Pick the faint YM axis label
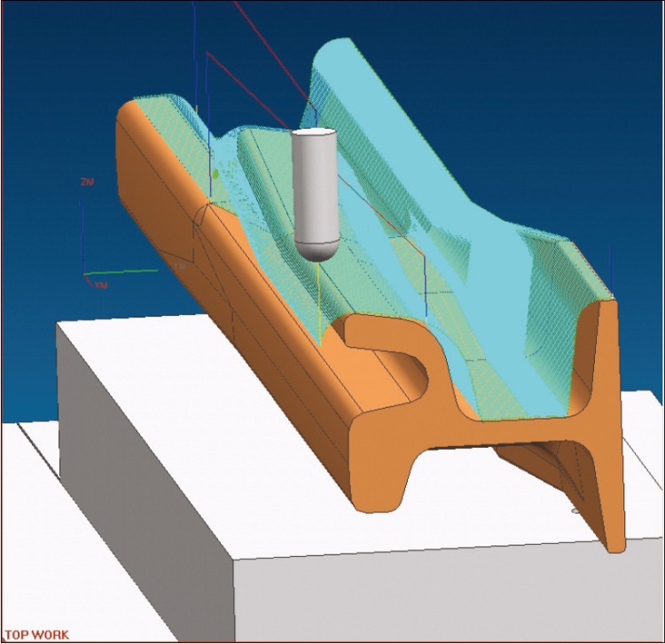Viewport: 665px width, 644px height. [x=178, y=266]
